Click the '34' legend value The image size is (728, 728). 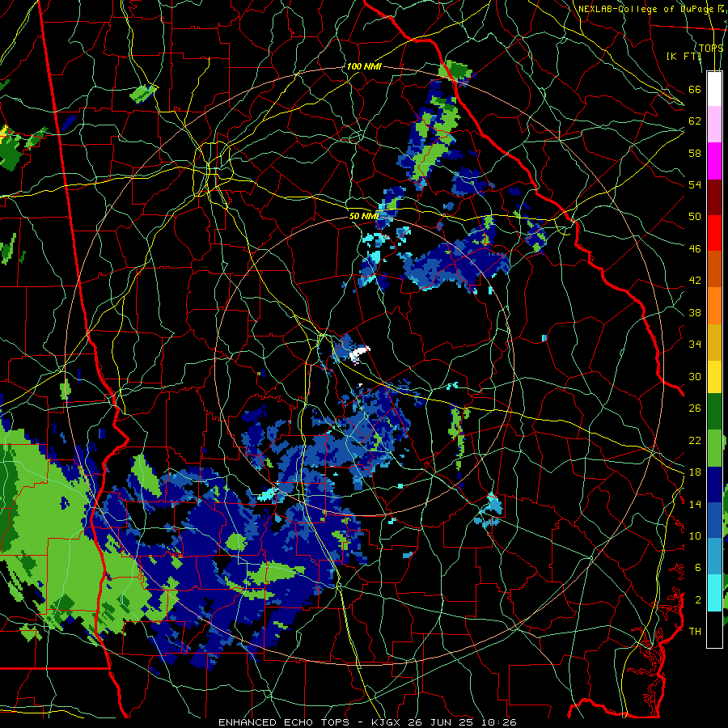point(695,345)
